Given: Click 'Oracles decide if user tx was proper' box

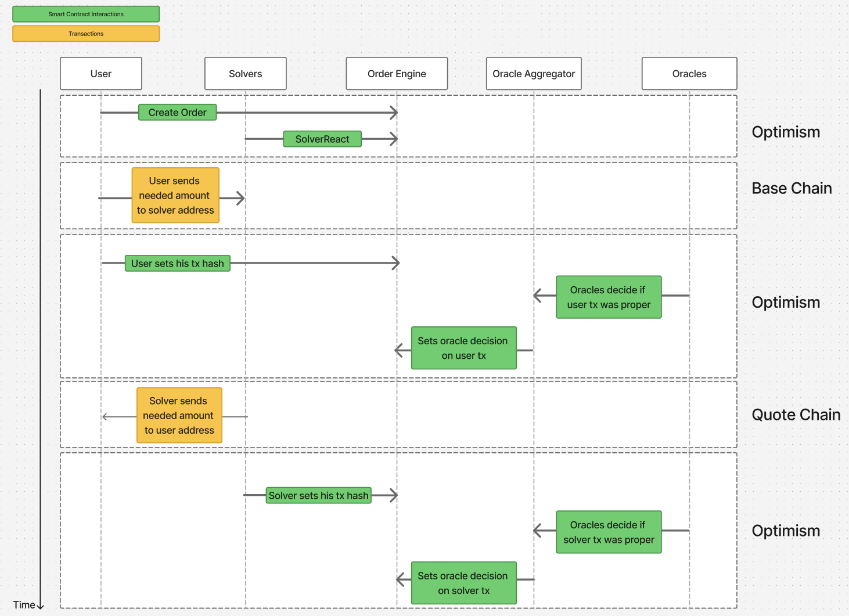Looking at the screenshot, I should (x=609, y=297).
